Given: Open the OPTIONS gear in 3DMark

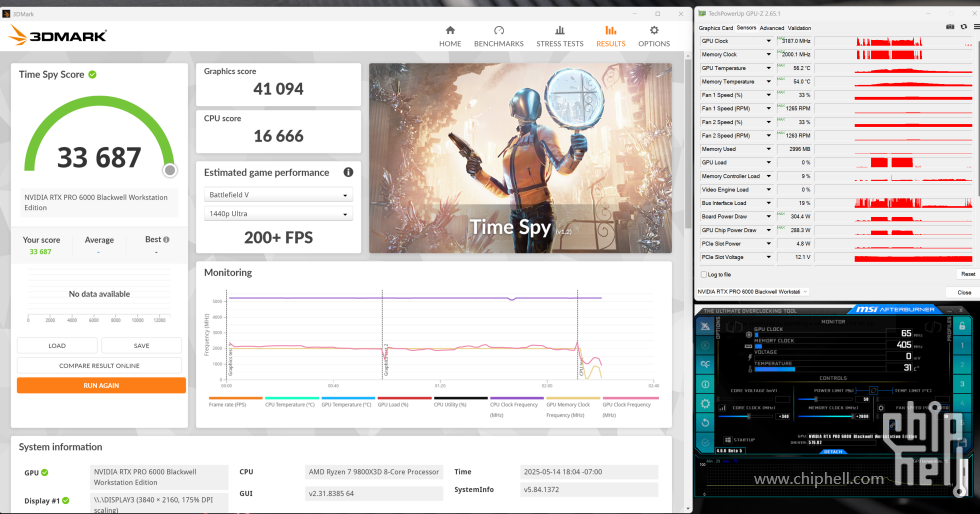Looking at the screenshot, I should [654, 37].
